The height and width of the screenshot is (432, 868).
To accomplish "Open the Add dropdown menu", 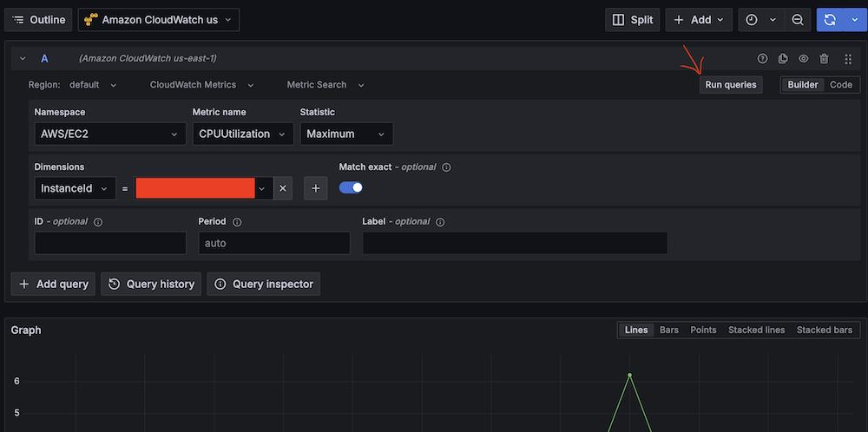I will click(x=699, y=20).
